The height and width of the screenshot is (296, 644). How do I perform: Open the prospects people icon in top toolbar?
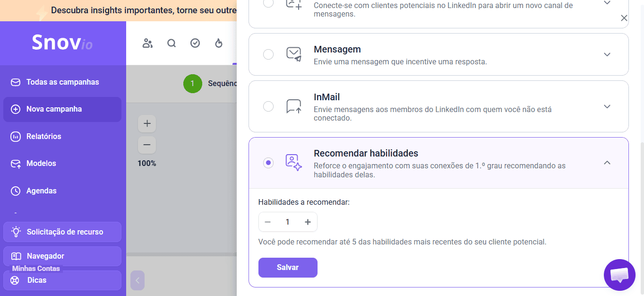(147, 43)
